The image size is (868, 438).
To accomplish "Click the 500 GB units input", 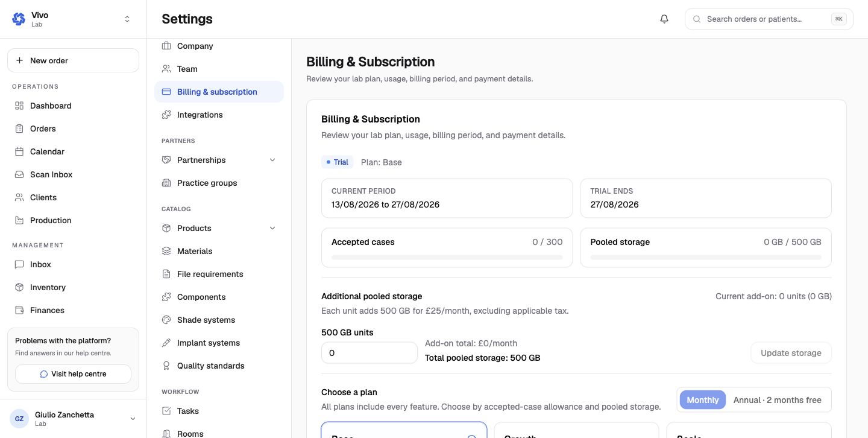I will 370,353.
